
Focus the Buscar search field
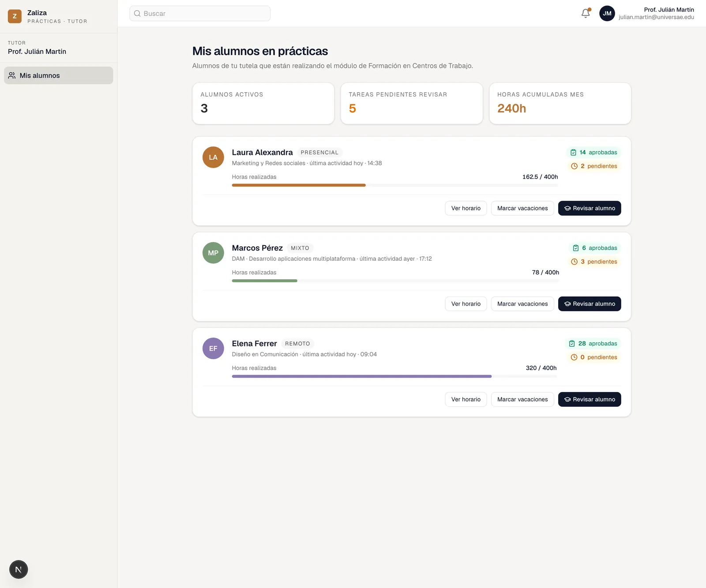[x=200, y=14]
